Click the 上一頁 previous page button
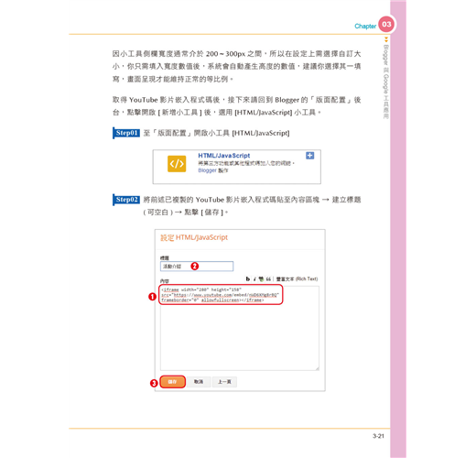The image size is (476, 458). coord(224,382)
